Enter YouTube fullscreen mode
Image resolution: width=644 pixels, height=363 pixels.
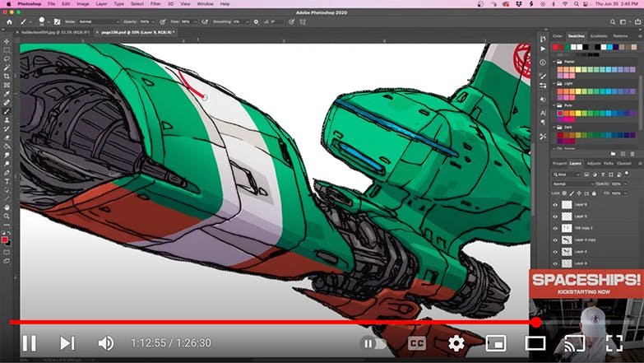[614, 343]
